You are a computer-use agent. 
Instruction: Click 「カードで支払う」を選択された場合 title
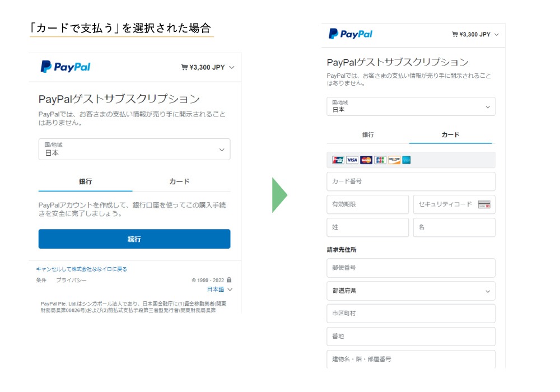pyautogui.click(x=121, y=28)
